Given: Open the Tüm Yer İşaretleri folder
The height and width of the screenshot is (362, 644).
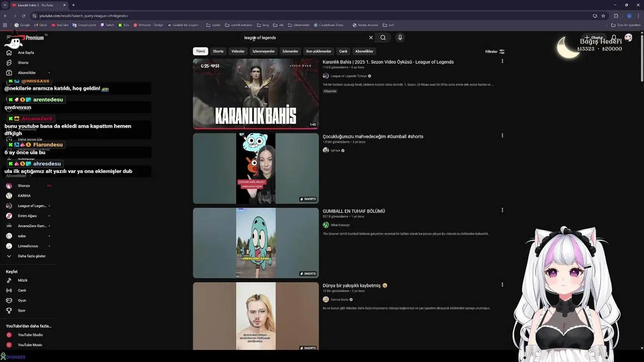Looking at the screenshot, I should pyautogui.click(x=625, y=25).
